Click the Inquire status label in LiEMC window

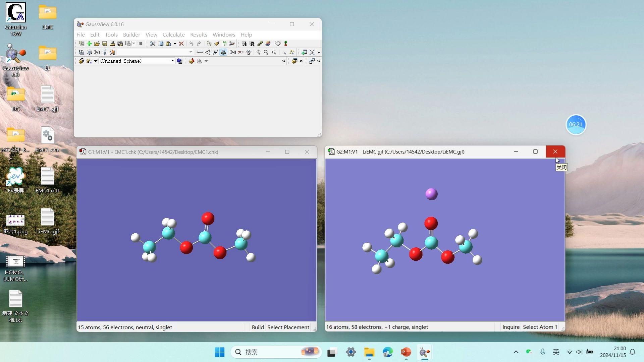[x=511, y=327]
